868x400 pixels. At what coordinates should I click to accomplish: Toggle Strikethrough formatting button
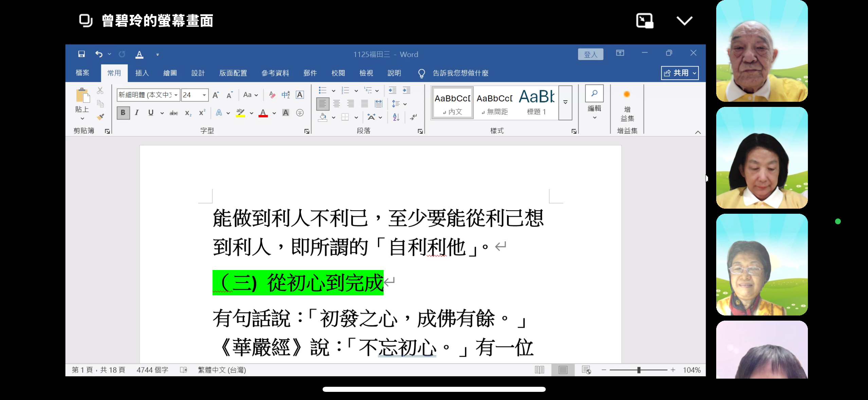coord(174,113)
